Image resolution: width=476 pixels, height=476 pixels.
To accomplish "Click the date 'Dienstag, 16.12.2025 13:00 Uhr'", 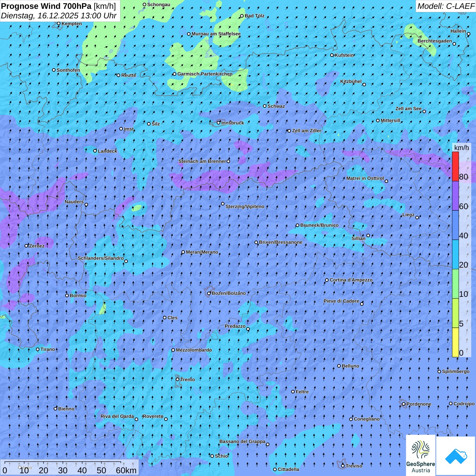I will coord(59,16).
